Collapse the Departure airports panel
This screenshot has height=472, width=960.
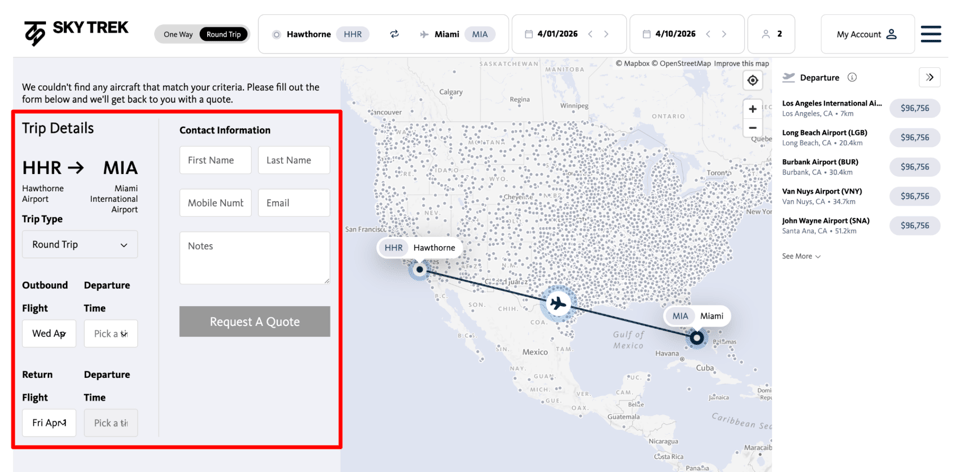pos(929,77)
